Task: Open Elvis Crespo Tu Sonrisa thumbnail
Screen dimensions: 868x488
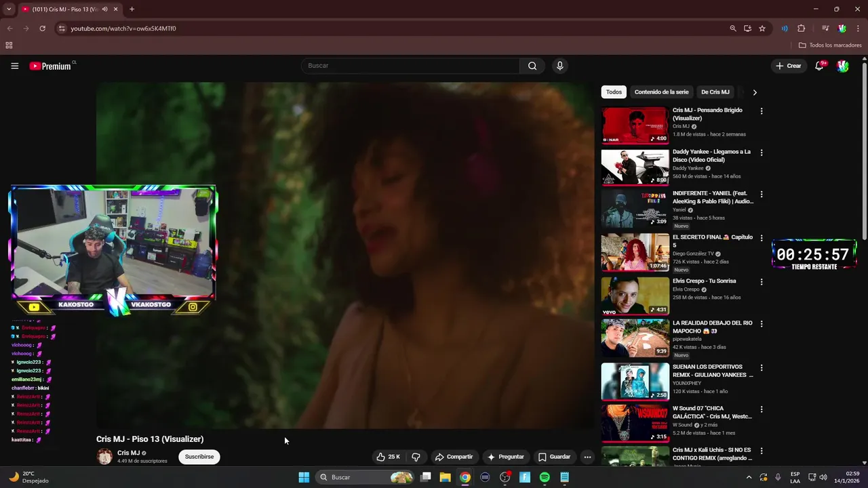Action: pyautogui.click(x=635, y=296)
